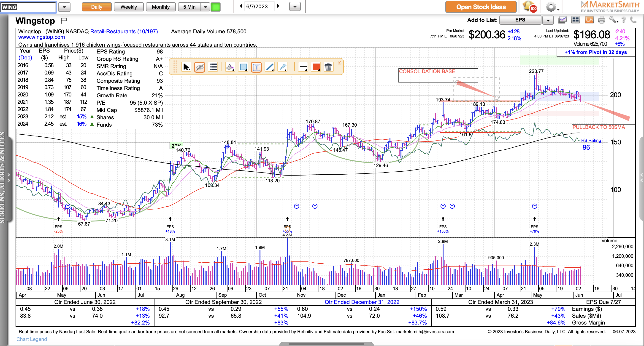Select the trend line drawing tool
The width and height of the screenshot is (644, 346).
click(x=270, y=67)
